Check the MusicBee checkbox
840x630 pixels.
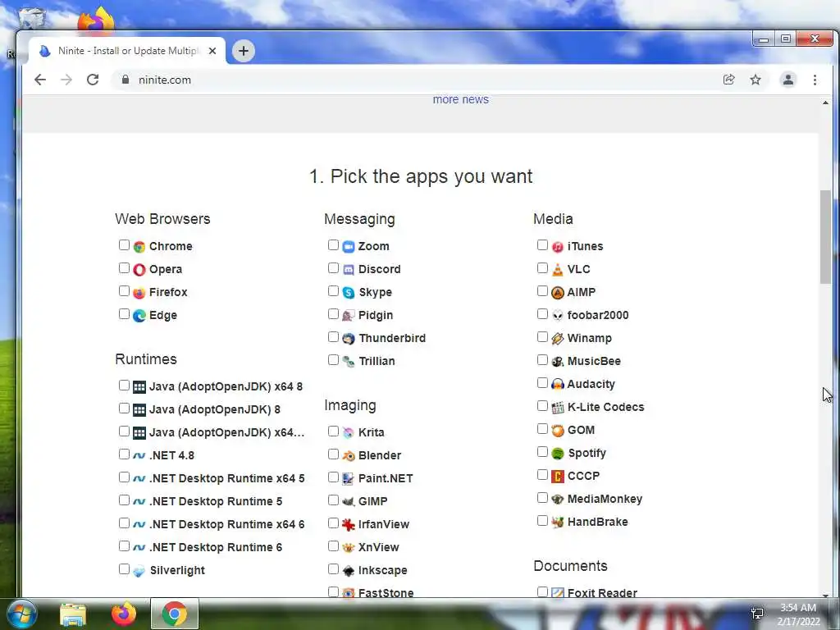click(x=542, y=360)
